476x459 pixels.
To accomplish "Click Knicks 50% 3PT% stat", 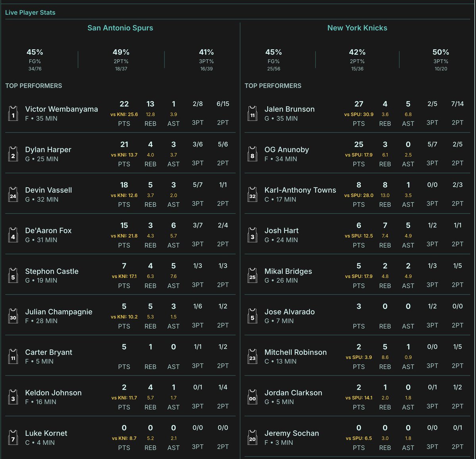I will click(x=441, y=60).
